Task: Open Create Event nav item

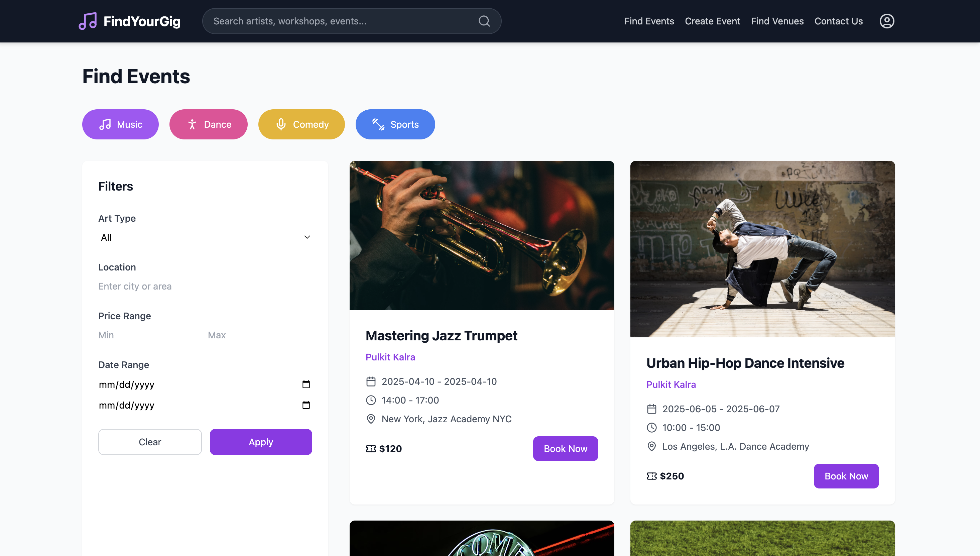Action: 712,21
